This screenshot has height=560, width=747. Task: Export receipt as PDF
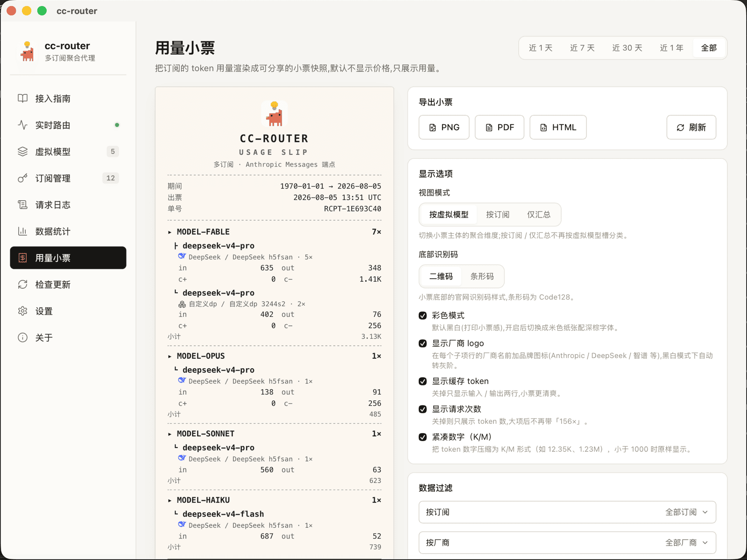coord(500,127)
